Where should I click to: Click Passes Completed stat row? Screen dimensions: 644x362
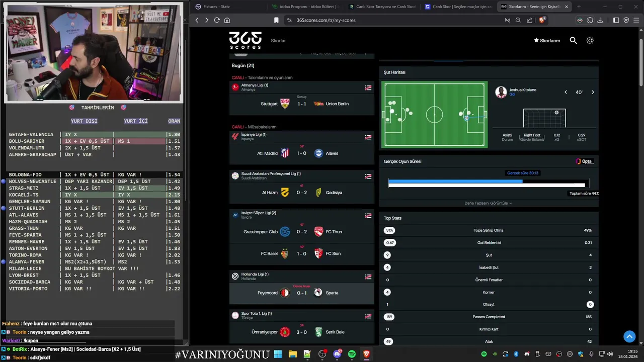(489, 317)
